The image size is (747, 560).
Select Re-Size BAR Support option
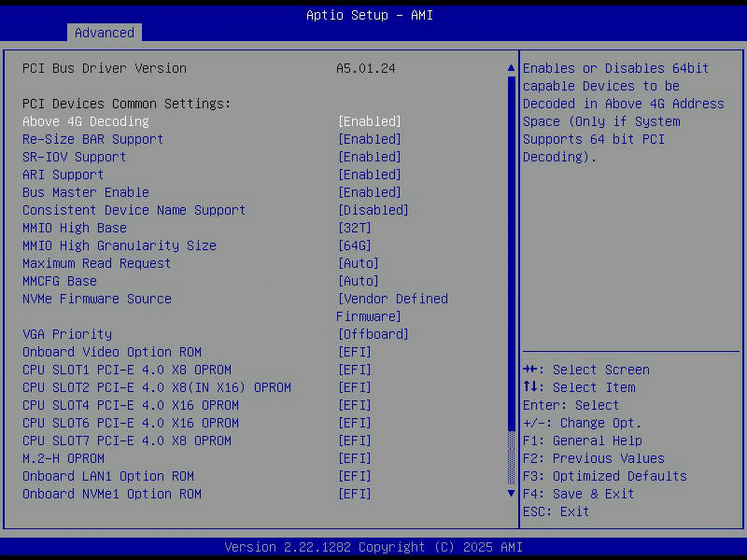point(92,139)
